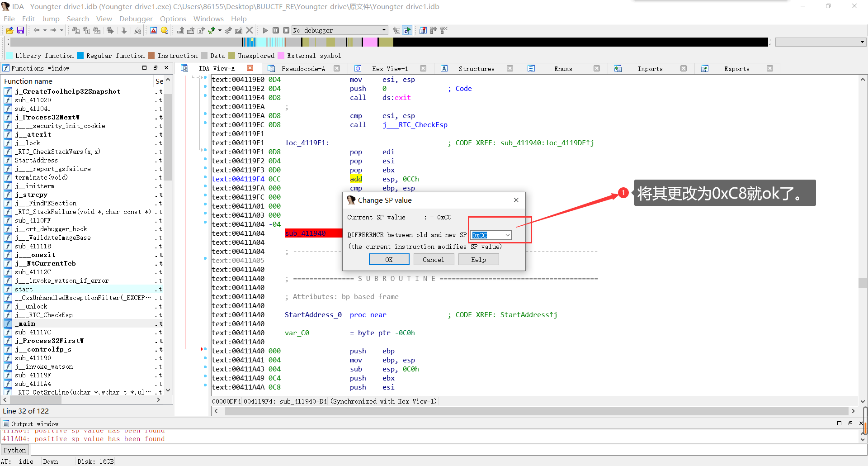Open the Edit menu
Viewport: 868px width, 466px height.
pyautogui.click(x=28, y=19)
